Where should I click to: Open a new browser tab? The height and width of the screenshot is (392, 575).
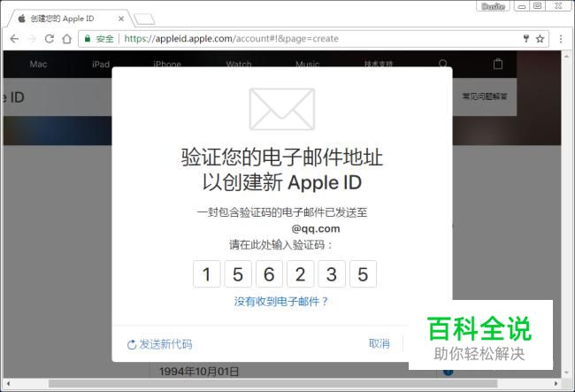point(144,19)
